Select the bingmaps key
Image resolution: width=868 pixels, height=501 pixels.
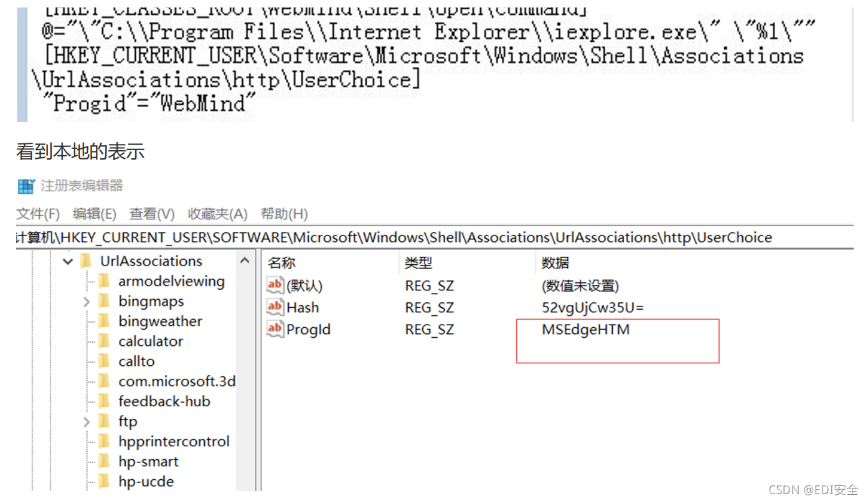pyautogui.click(x=151, y=301)
